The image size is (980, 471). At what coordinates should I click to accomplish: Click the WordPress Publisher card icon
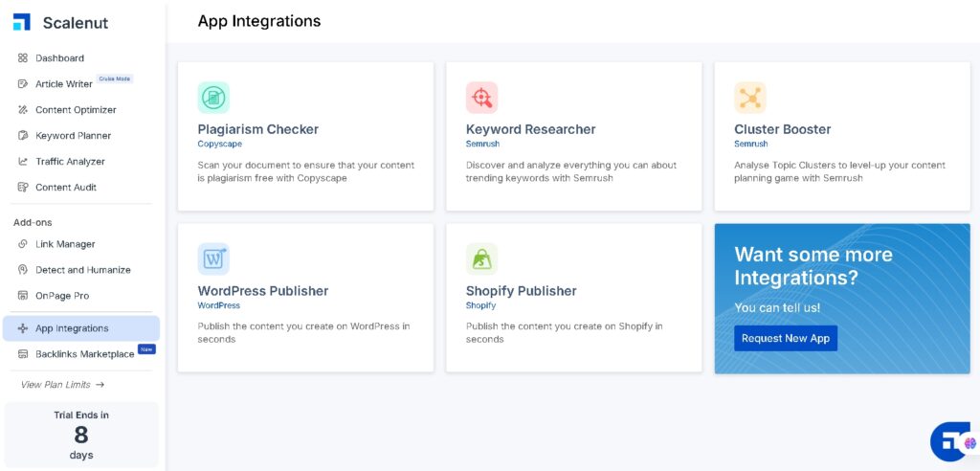(x=213, y=259)
